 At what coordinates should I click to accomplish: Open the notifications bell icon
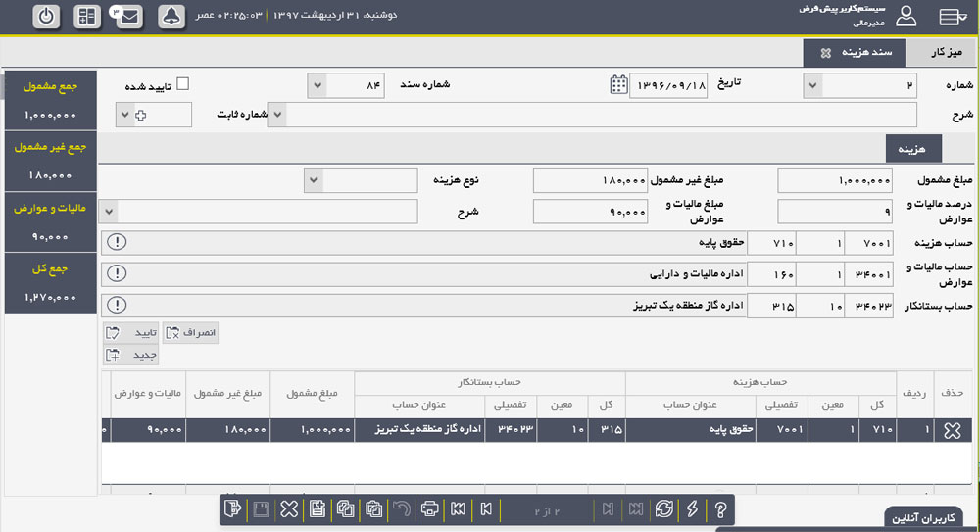coord(171,17)
